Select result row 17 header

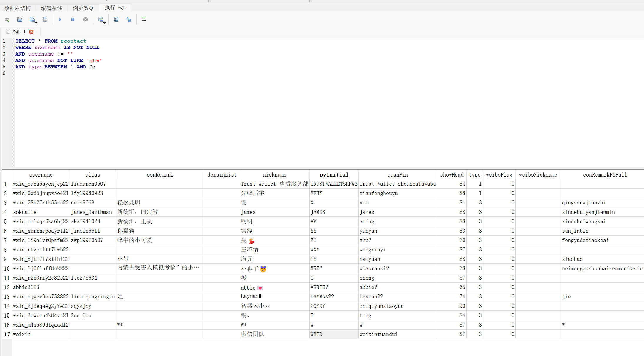click(7, 334)
